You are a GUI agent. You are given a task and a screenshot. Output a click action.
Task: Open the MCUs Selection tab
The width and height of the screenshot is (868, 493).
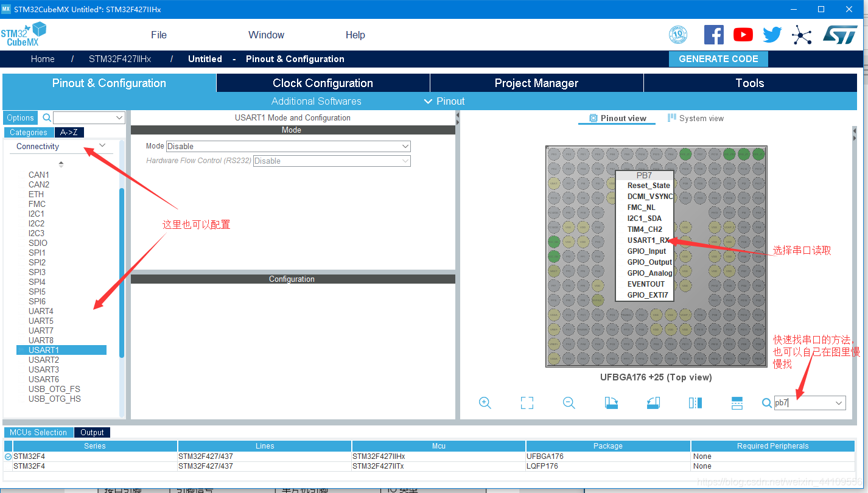(x=38, y=432)
